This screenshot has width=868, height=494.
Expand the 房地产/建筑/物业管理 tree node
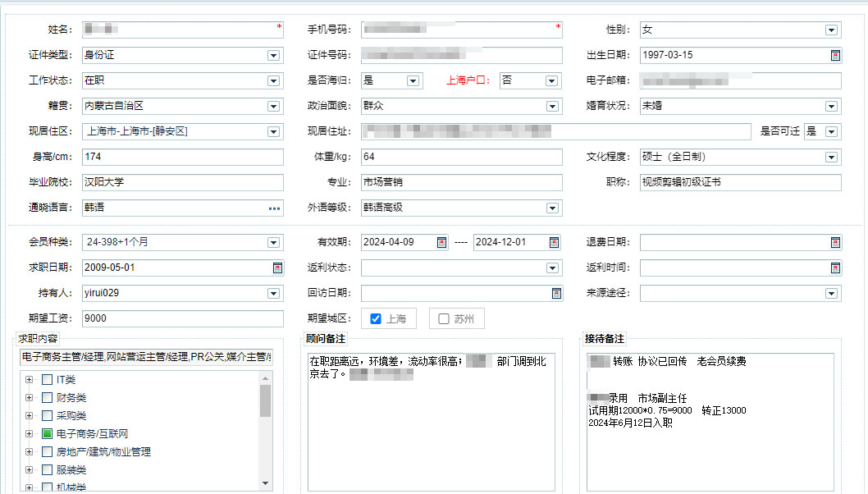pyautogui.click(x=29, y=452)
